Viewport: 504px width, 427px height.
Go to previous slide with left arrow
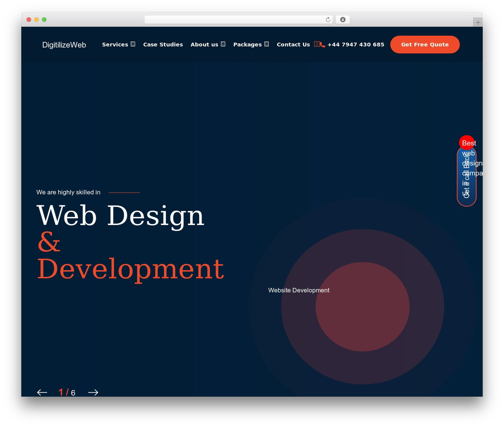42,392
